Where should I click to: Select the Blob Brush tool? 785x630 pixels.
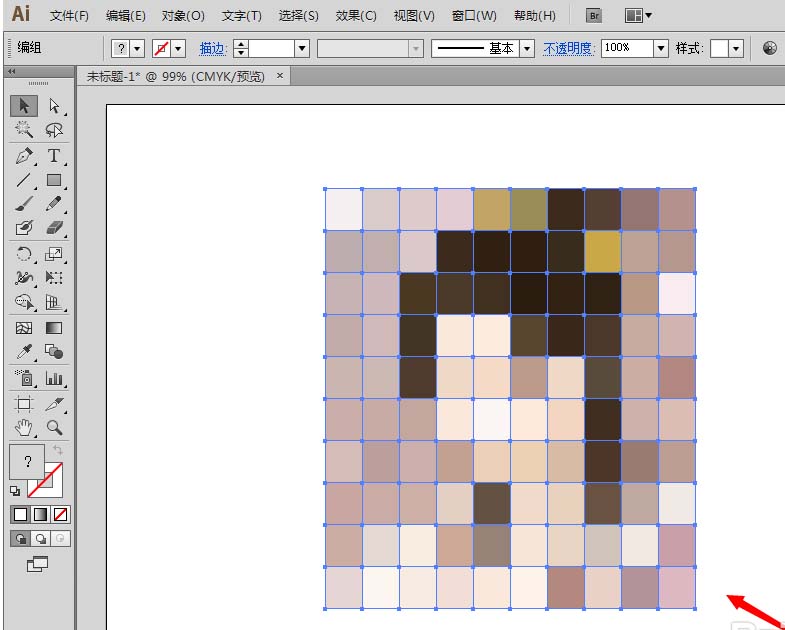click(x=24, y=228)
